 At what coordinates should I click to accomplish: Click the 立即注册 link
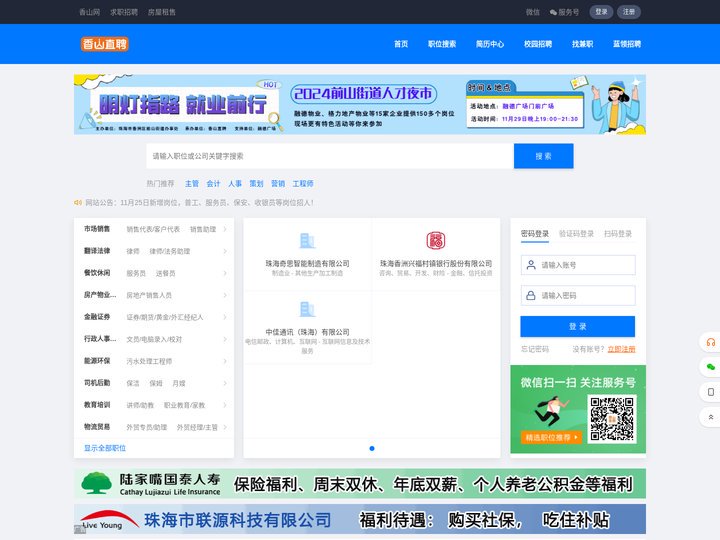[x=621, y=349]
